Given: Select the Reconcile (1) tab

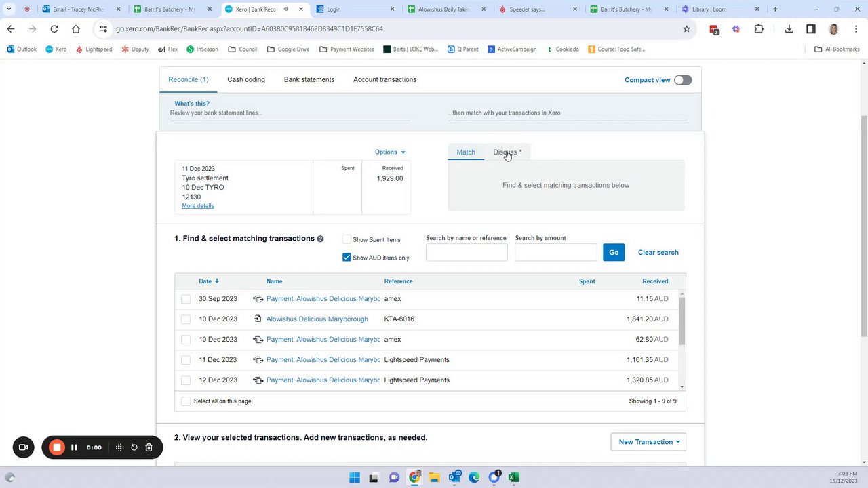Looking at the screenshot, I should click(189, 80).
